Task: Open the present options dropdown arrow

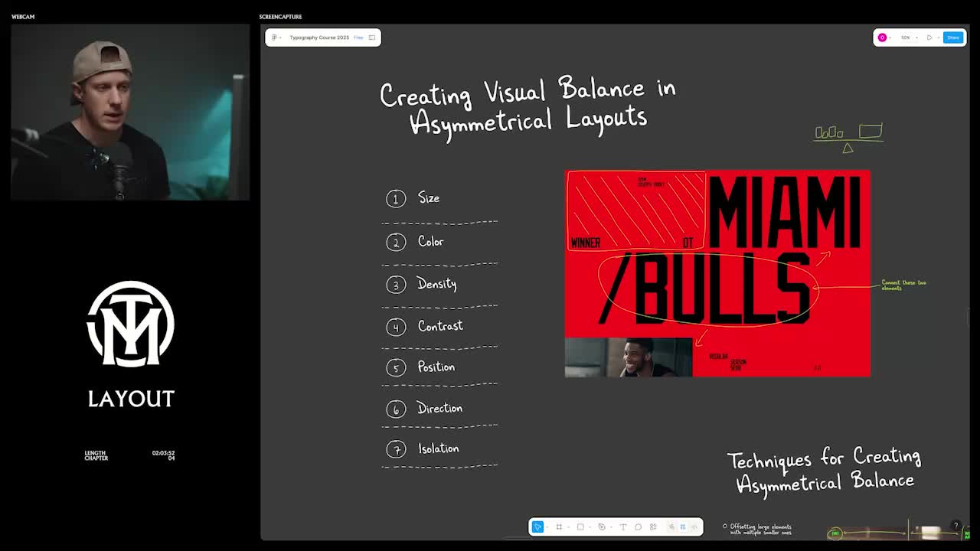Action: (939, 37)
